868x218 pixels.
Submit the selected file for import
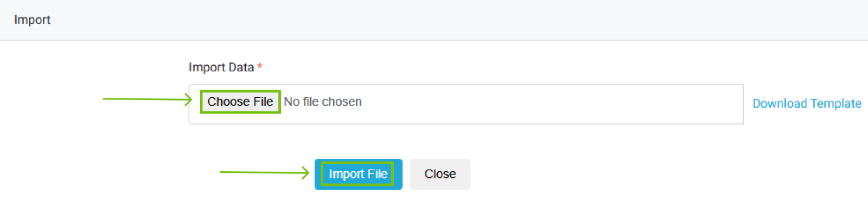click(358, 174)
